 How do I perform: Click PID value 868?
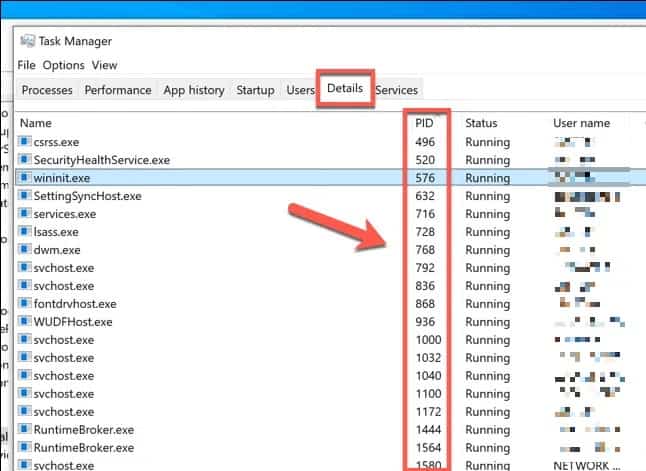pos(425,304)
